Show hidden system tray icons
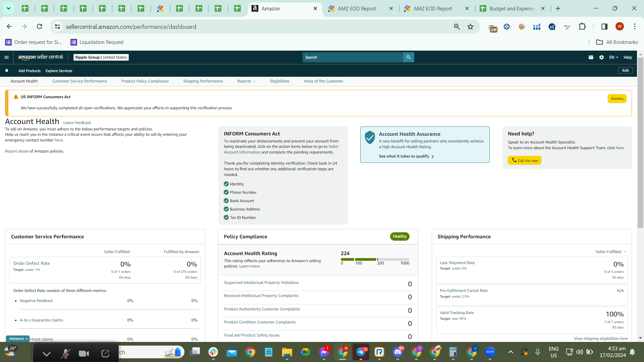Screen dimensions: 644x362 (x=511, y=352)
